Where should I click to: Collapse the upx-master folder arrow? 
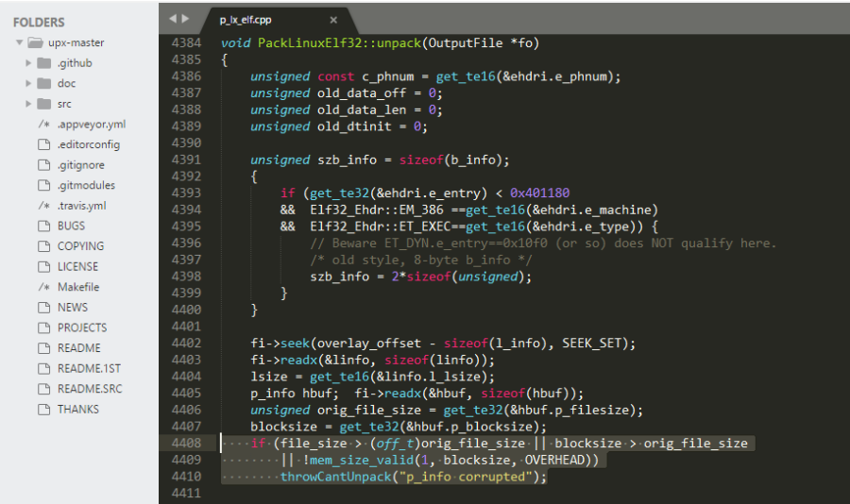pyautogui.click(x=19, y=43)
